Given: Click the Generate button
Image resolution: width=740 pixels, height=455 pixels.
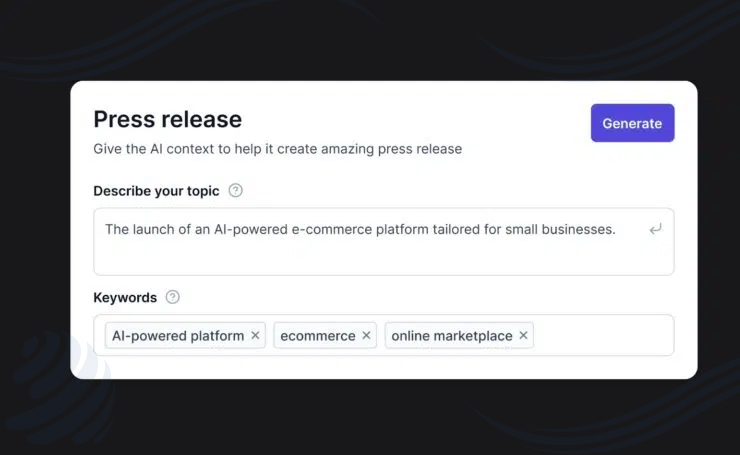Looking at the screenshot, I should click(632, 123).
